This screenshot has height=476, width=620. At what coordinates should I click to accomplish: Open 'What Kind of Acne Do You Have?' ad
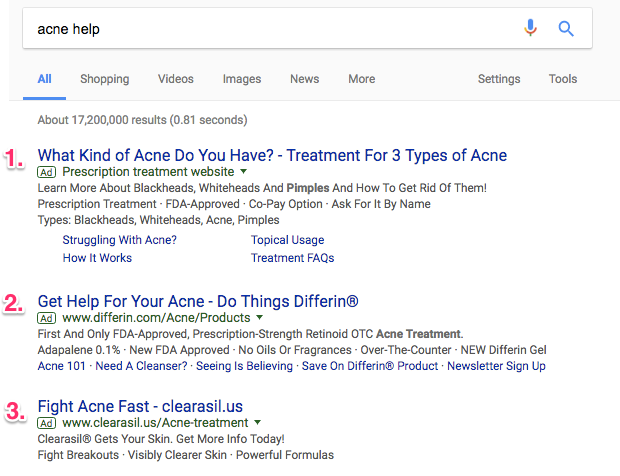tap(272, 155)
